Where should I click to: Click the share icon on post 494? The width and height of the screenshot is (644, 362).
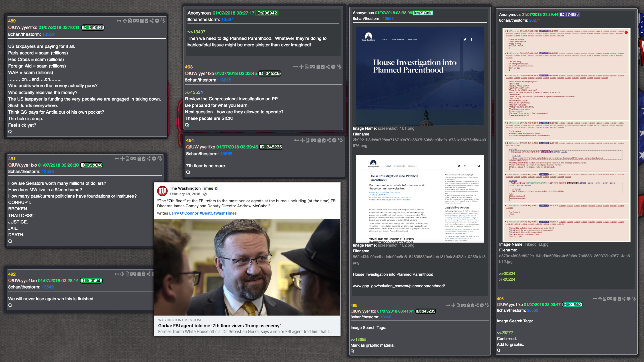[x=329, y=140]
